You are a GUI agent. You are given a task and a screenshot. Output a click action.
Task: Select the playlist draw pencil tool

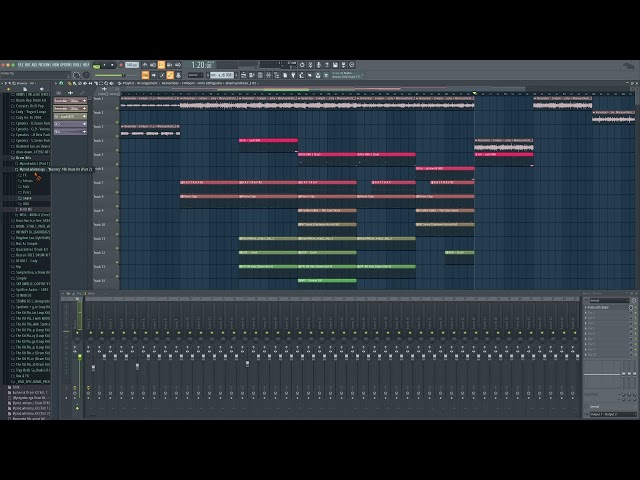[69, 83]
